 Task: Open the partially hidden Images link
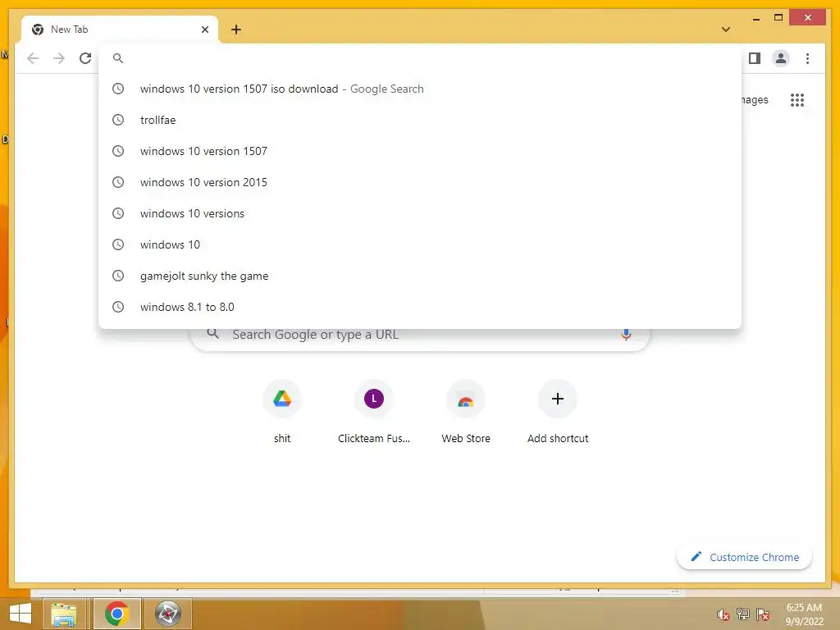(x=755, y=99)
